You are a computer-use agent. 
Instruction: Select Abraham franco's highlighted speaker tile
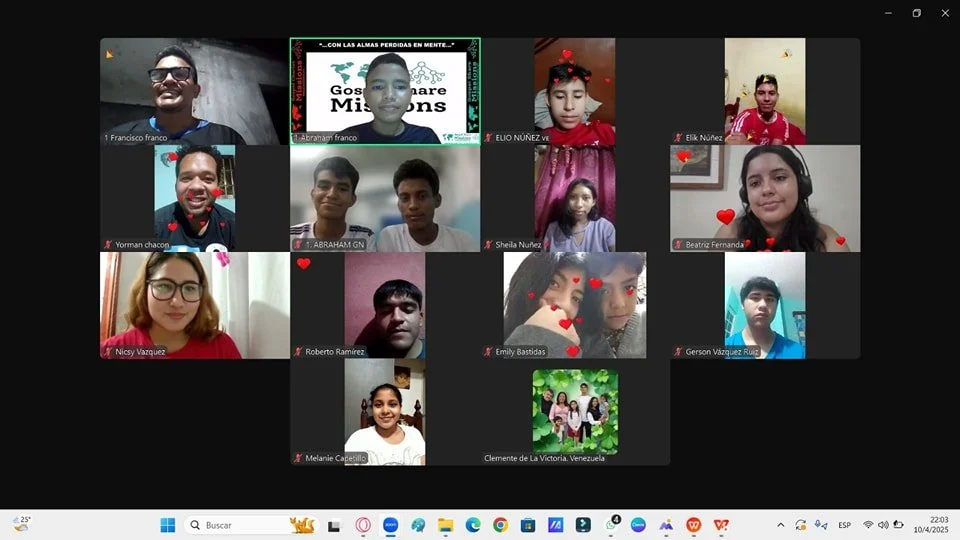tap(385, 91)
